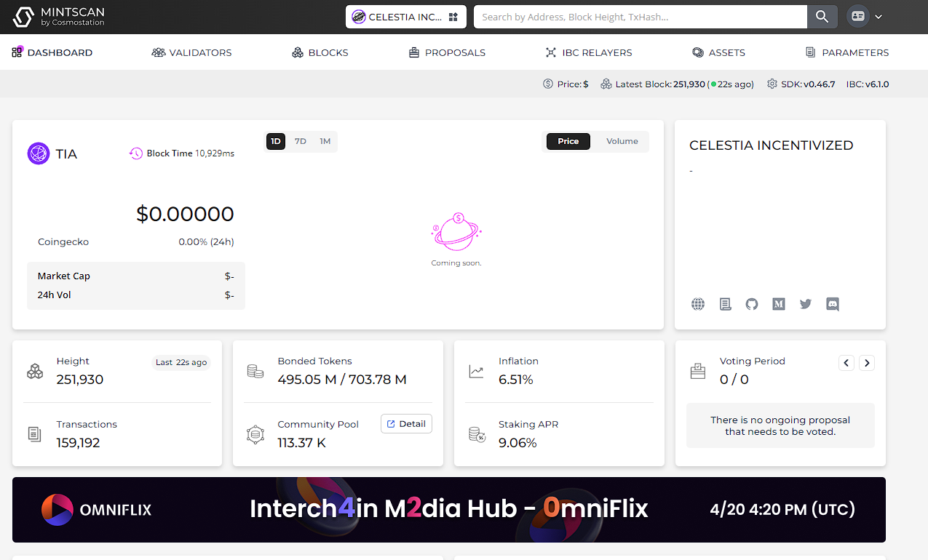Open the Celestia Discord icon
928x560 pixels.
832,304
